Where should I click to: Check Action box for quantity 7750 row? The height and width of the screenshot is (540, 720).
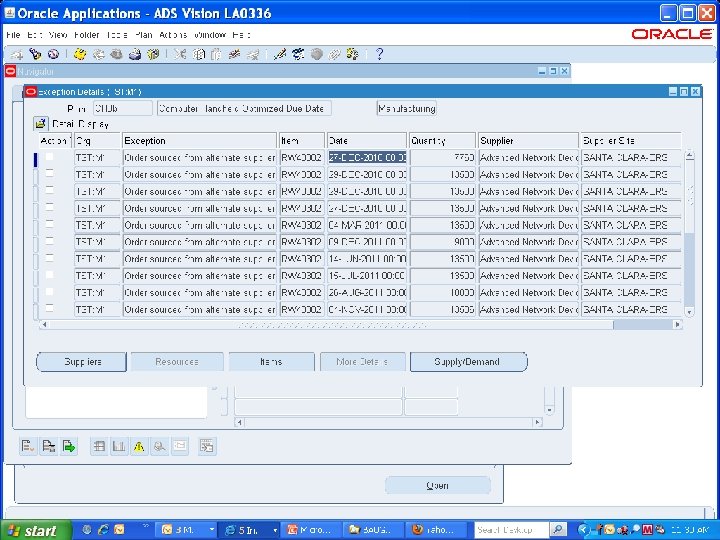point(49,157)
